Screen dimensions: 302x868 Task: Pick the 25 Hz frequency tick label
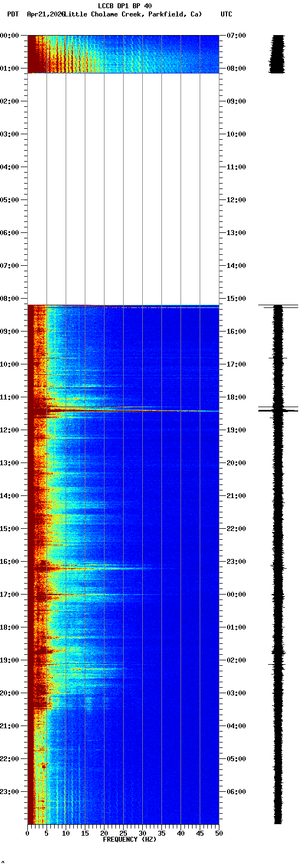pos(123,833)
